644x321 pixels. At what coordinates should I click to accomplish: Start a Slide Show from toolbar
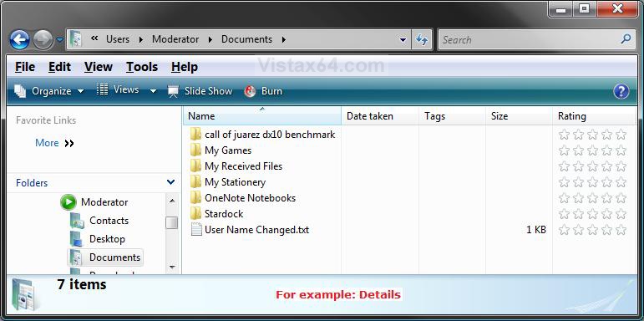click(x=200, y=91)
